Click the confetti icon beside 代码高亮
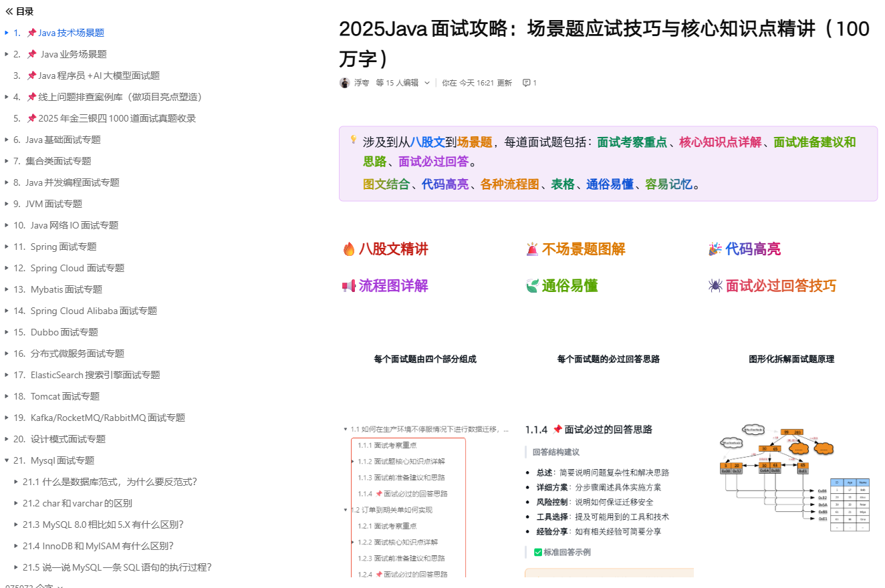This screenshot has height=588, width=885. click(715, 248)
